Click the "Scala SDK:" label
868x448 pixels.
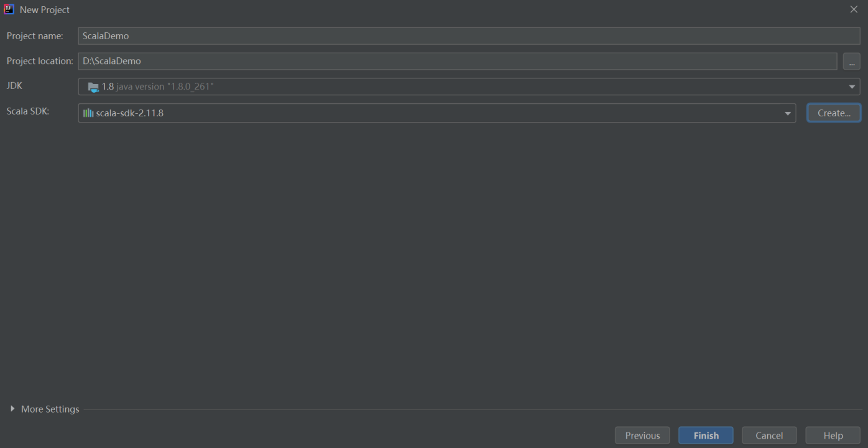[28, 111]
